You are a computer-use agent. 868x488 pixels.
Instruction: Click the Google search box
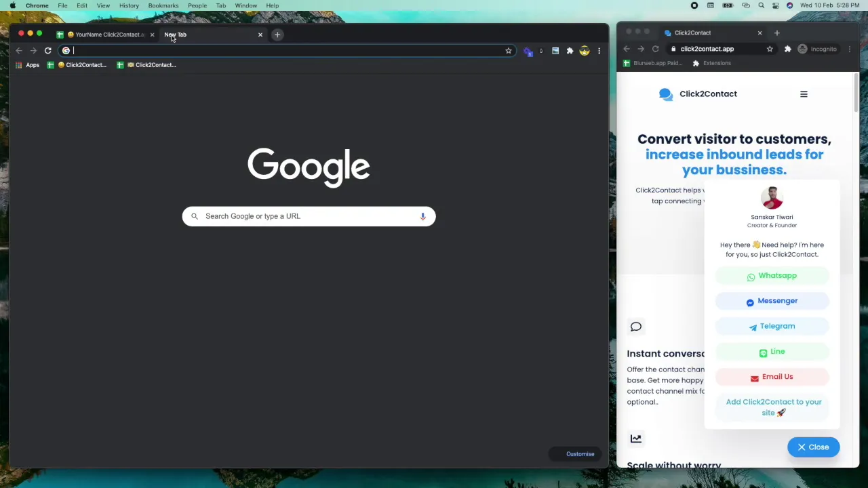pyautogui.click(x=309, y=216)
